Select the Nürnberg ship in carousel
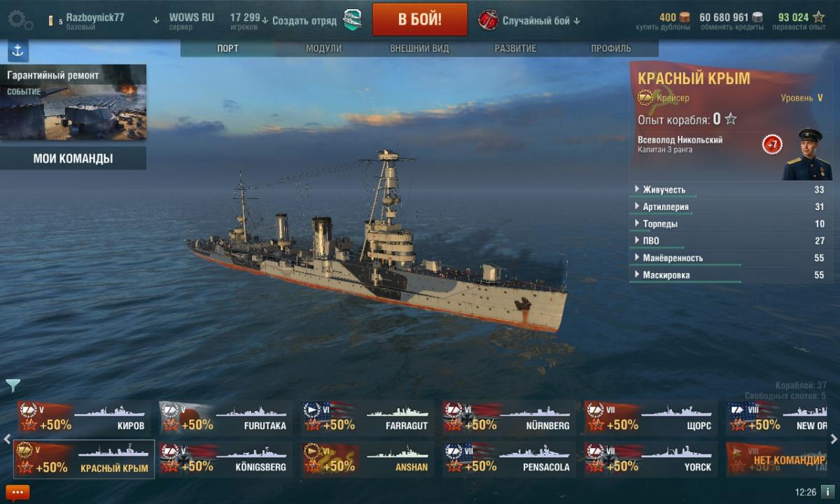Viewport: 840px width, 504px height. pos(508,417)
